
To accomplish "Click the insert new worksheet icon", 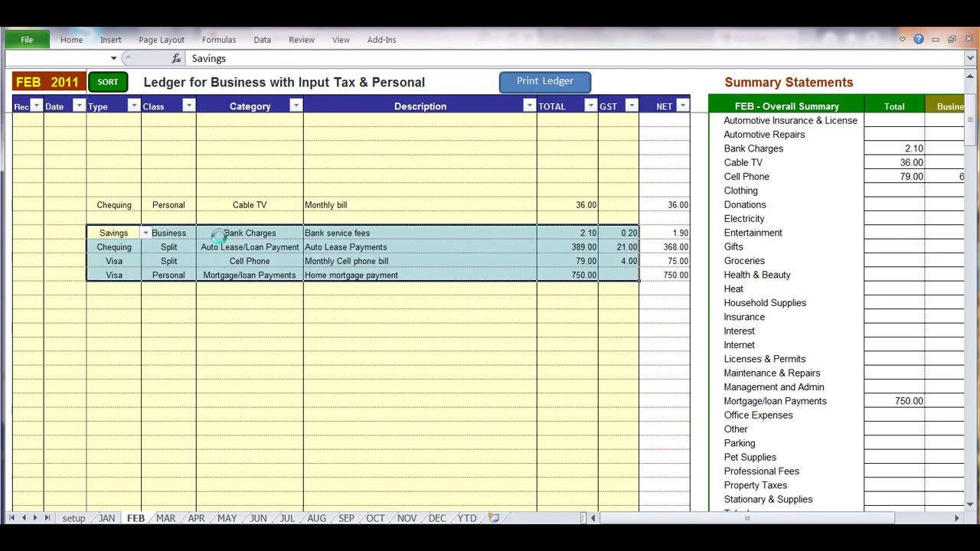I will pyautogui.click(x=494, y=518).
